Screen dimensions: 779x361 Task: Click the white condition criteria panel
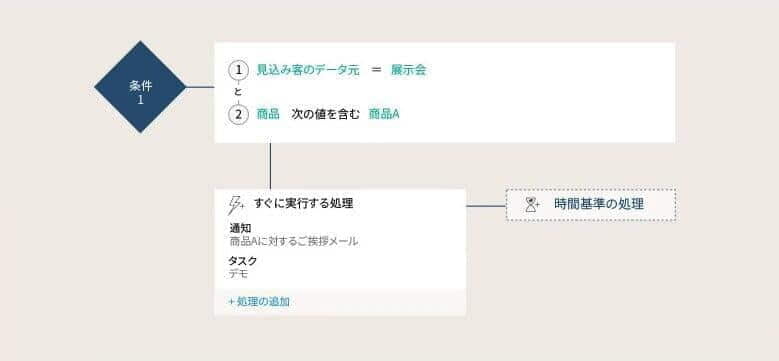point(445,92)
